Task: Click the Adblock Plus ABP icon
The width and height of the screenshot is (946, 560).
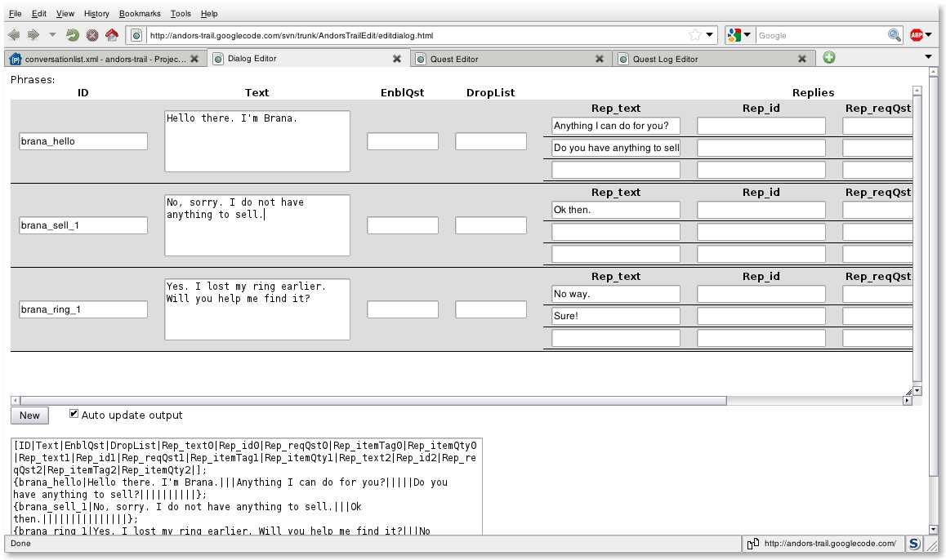Action: pyautogui.click(x=917, y=35)
